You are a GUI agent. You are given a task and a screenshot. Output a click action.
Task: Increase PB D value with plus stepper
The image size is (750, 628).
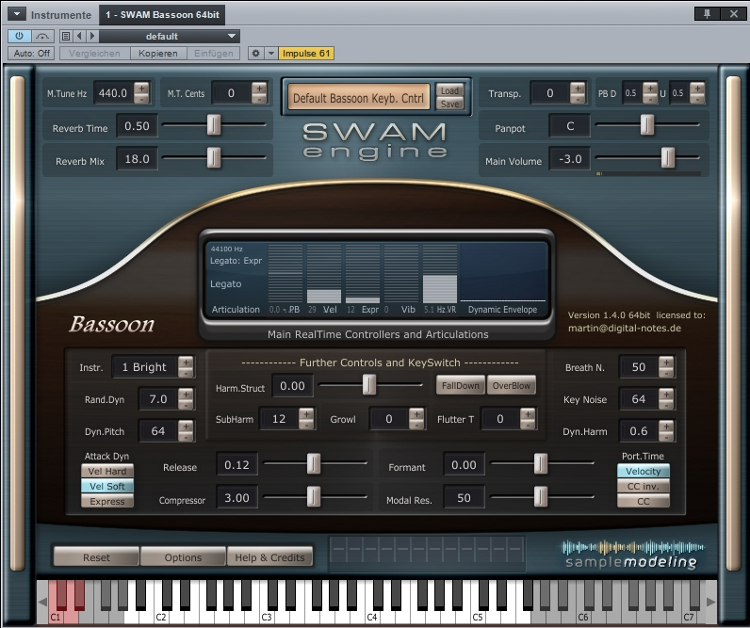(x=650, y=88)
